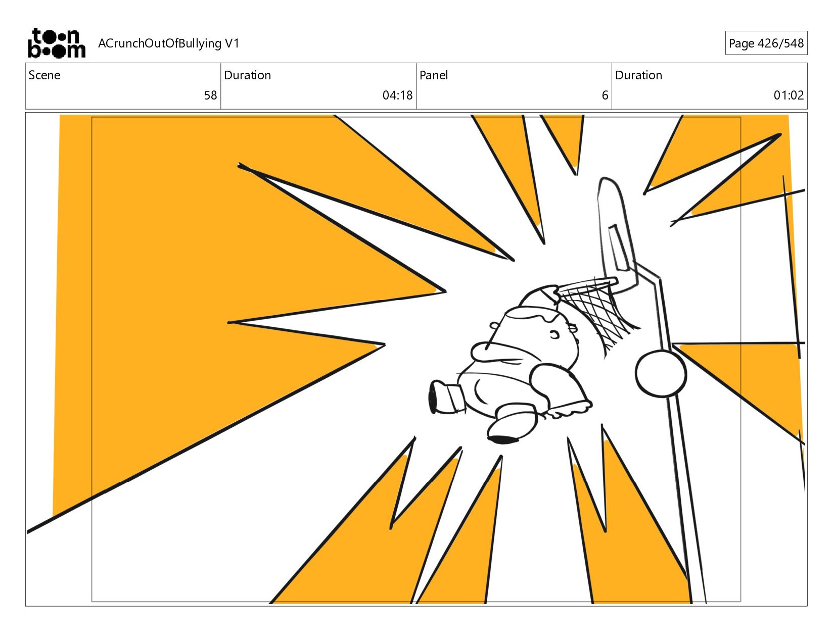This screenshot has height=644, width=834.
Task: Click the storyboard panel drawing
Action: [x=416, y=359]
